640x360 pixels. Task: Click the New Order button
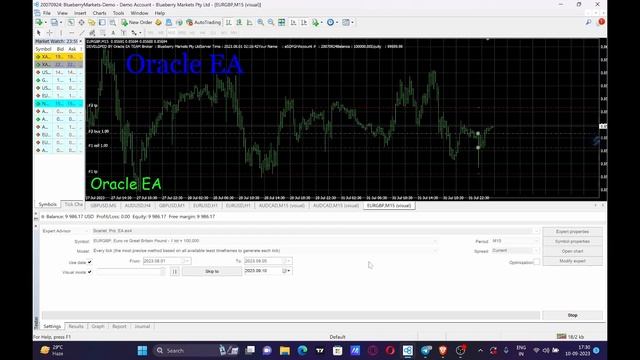click(x=137, y=22)
